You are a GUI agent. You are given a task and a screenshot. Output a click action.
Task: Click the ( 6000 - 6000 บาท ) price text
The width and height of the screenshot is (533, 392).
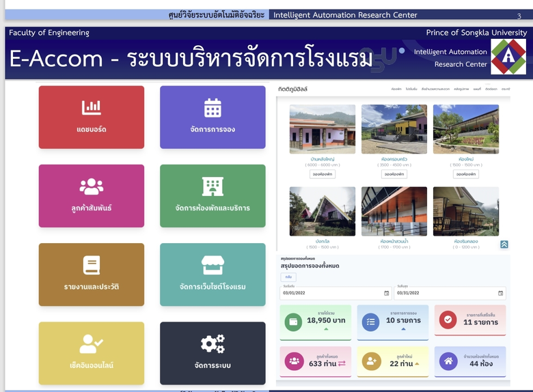pos(323,165)
